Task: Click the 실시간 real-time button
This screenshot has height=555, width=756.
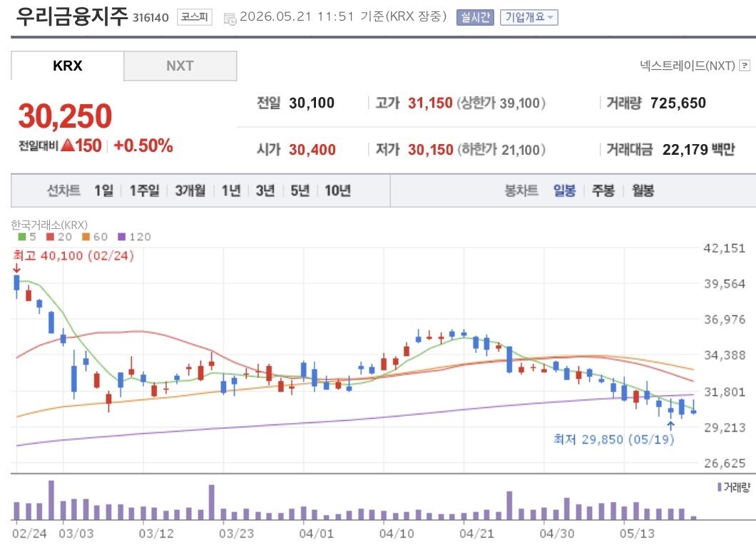Action: [475, 17]
